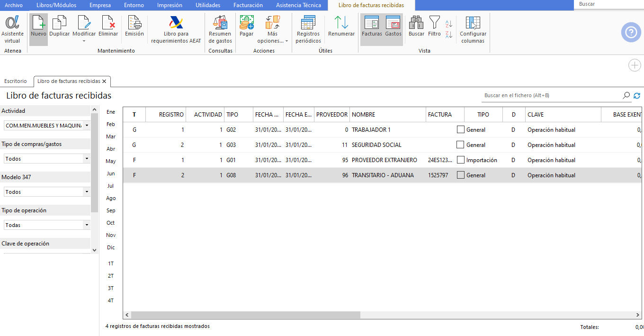
Task: Open the Facturación ribbon tab
Action: 248,5
